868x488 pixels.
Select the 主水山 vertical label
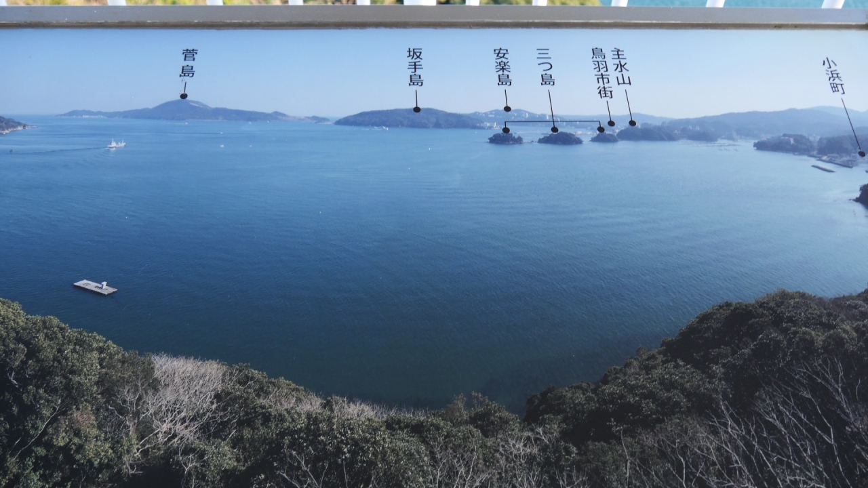pos(621,67)
